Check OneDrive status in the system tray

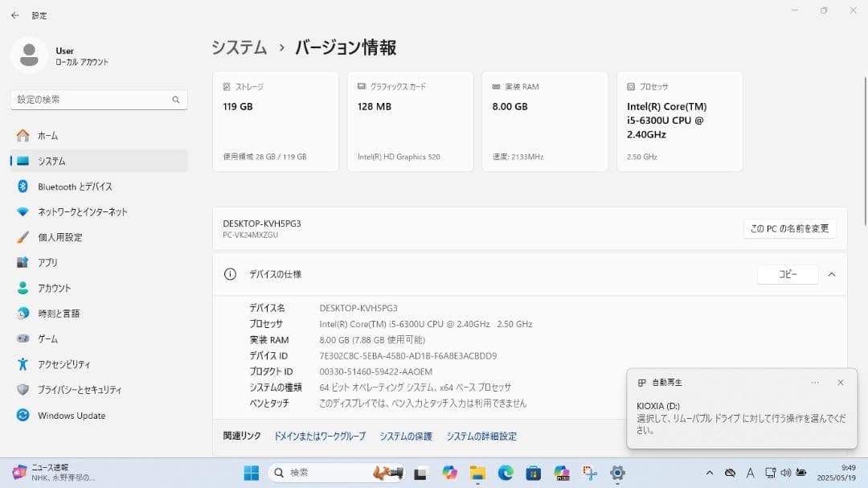730,473
